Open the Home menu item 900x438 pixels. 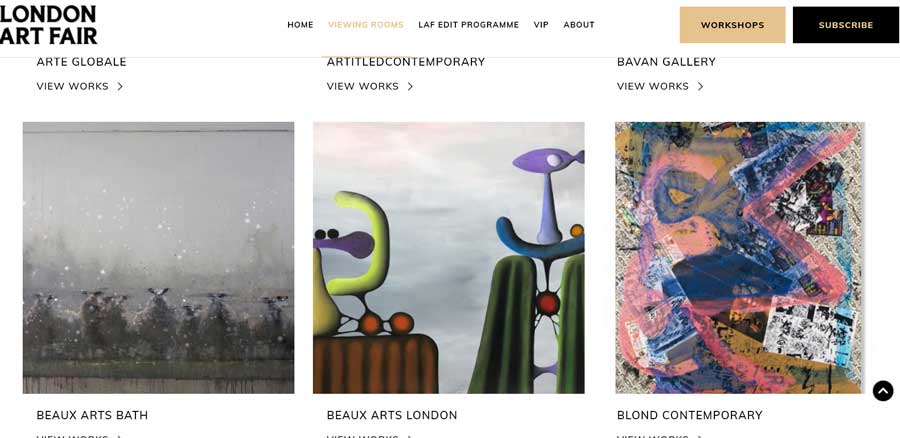click(x=300, y=25)
